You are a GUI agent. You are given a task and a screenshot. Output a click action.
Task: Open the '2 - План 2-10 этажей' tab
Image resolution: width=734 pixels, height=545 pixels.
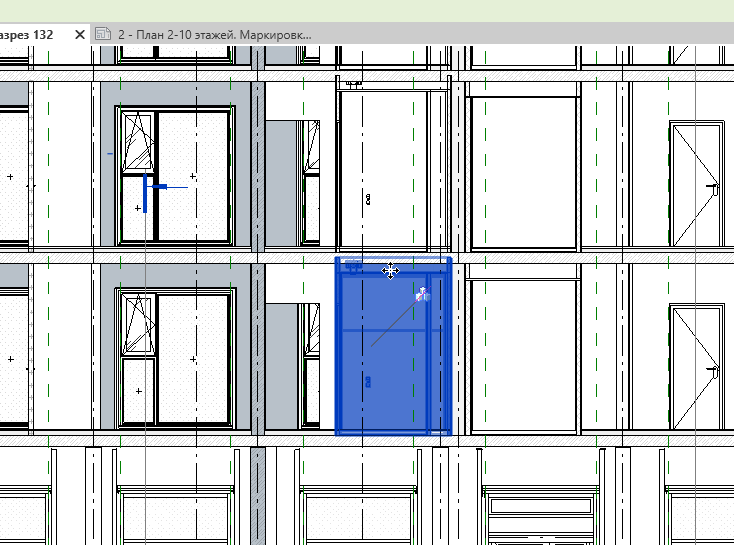pos(214,35)
